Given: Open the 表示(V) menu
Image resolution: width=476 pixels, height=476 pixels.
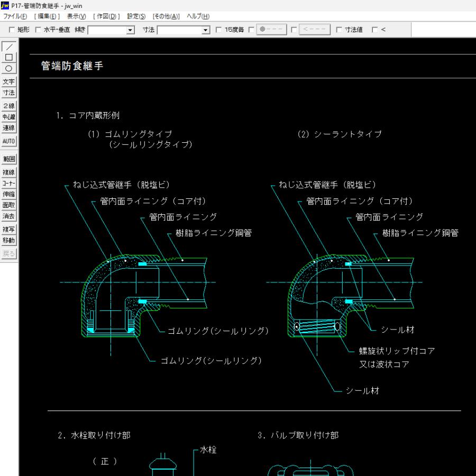Looking at the screenshot, I should [x=76, y=16].
